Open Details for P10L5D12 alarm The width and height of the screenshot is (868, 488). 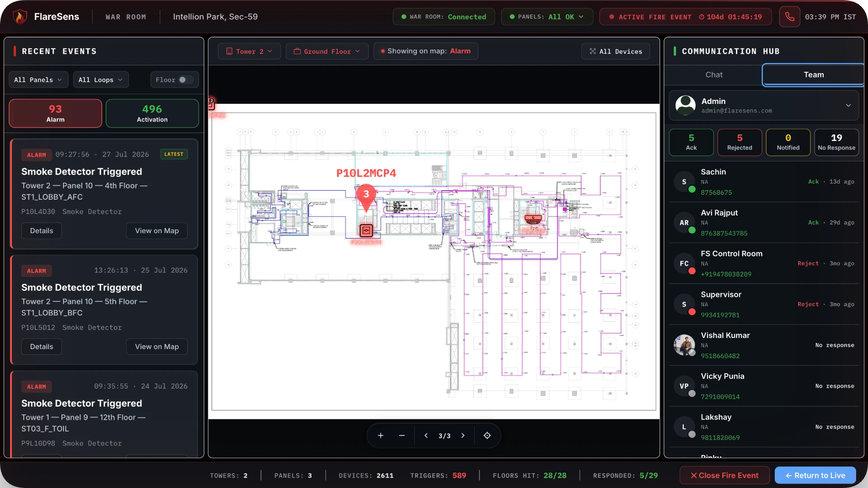(42, 347)
